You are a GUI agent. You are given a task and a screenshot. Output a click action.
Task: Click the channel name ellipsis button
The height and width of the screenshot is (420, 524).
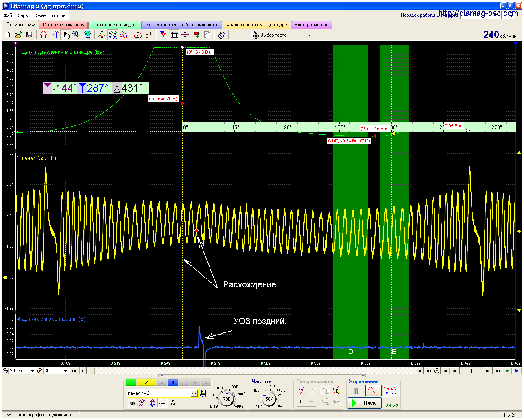[x=194, y=393]
